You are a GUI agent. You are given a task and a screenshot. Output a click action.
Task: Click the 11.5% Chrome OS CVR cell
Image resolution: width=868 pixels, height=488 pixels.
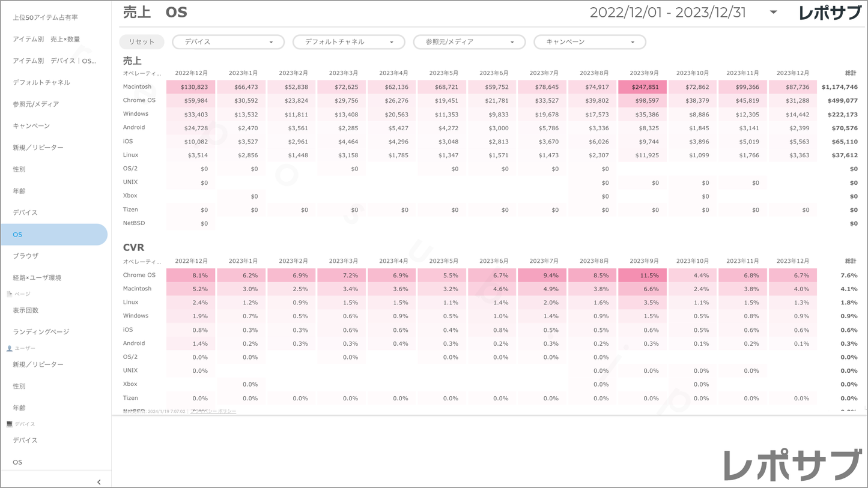click(643, 276)
